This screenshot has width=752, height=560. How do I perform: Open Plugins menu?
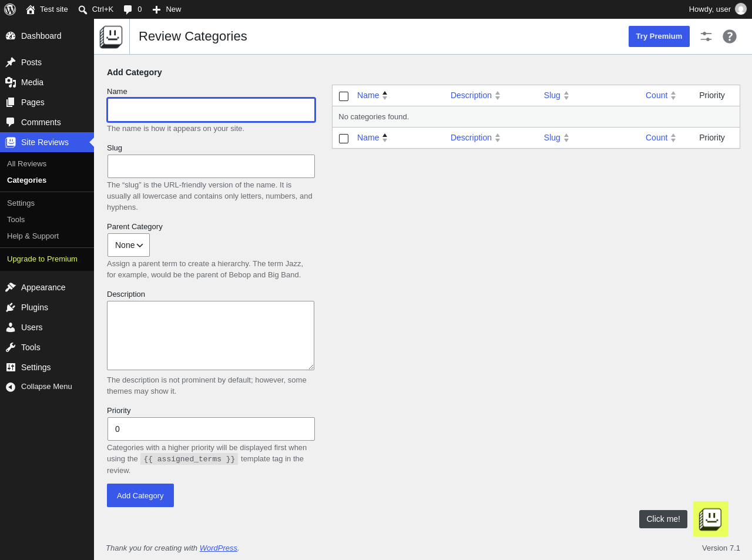[47, 307]
